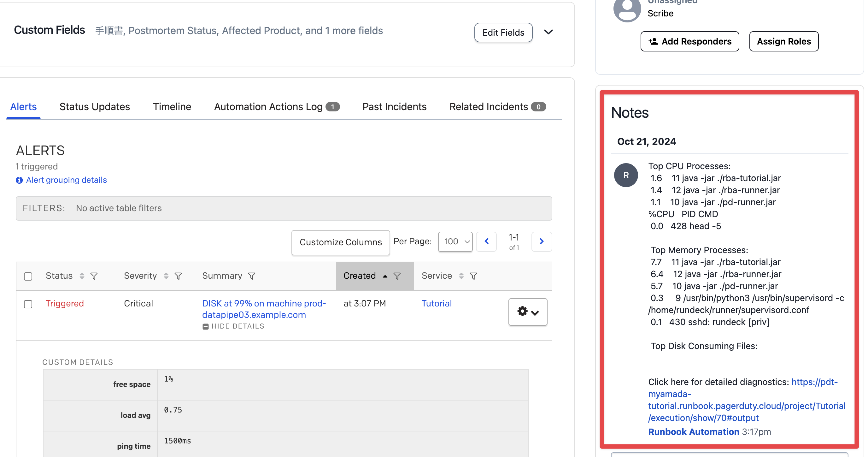Go to previous page of alerts
Viewport: 868px width, 457px height.
pyautogui.click(x=486, y=241)
